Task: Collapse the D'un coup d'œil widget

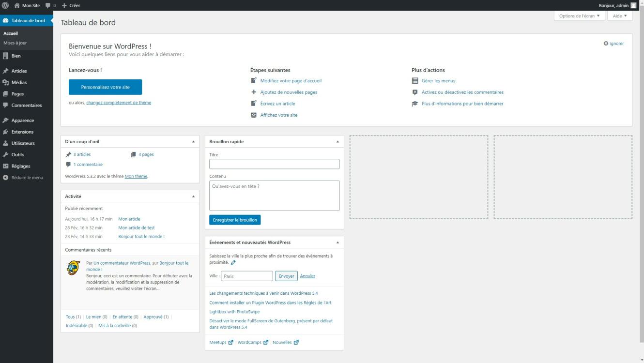Action: (193, 142)
